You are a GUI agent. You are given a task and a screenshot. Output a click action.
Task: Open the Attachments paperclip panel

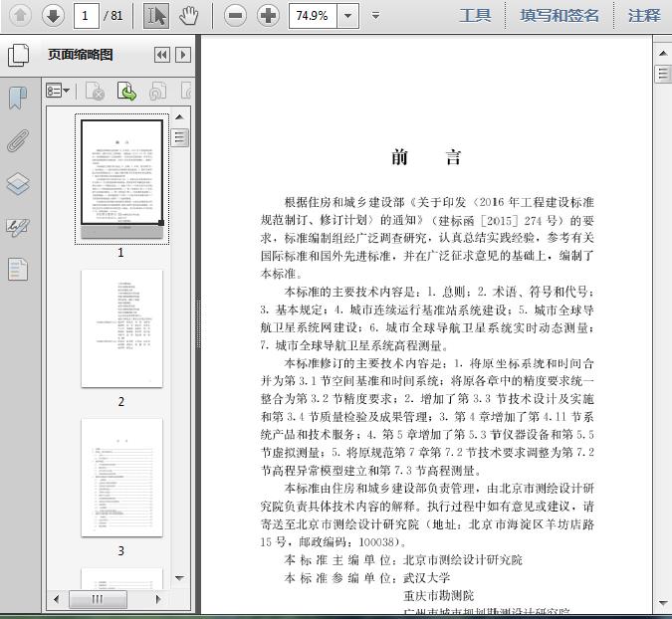coord(18,140)
